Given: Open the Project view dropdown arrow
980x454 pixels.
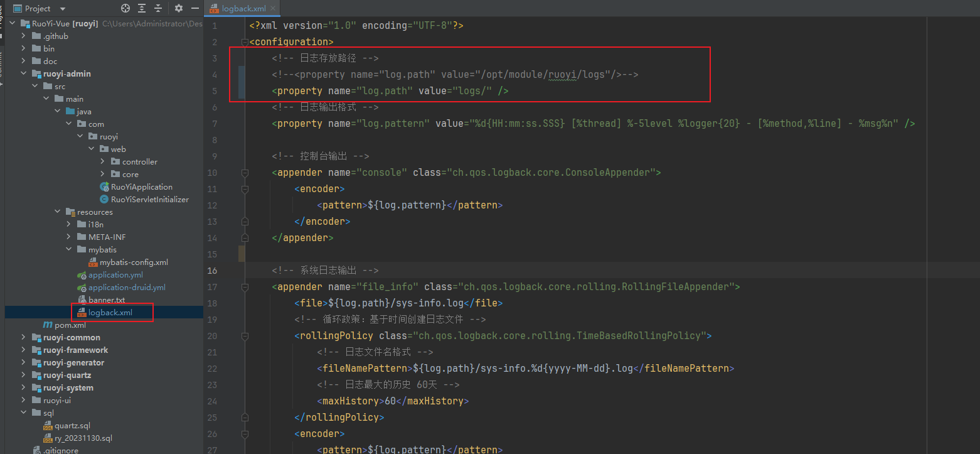Looking at the screenshot, I should point(62,9).
